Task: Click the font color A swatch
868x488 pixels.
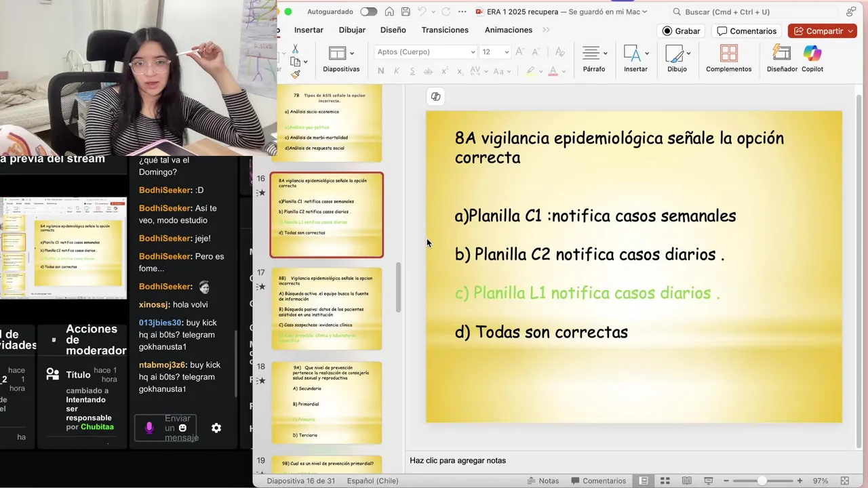Action: coord(553,71)
